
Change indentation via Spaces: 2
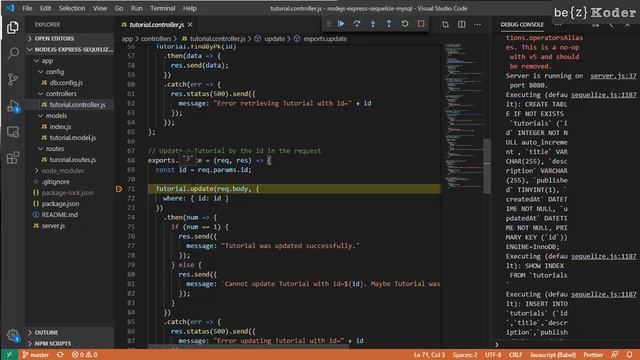point(465,355)
